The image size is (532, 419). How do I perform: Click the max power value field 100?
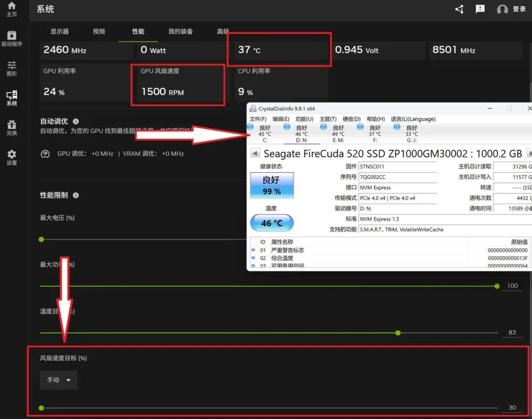[x=512, y=285]
